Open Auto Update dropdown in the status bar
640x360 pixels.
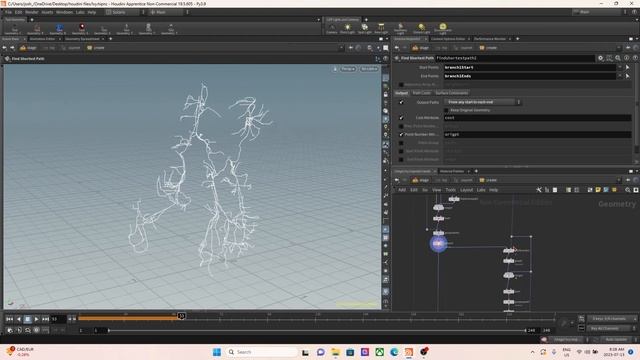[618, 340]
